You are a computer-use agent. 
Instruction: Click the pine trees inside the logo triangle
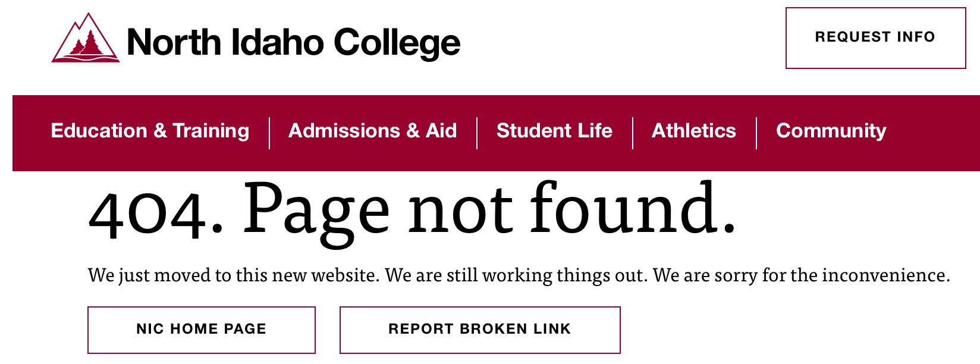87,44
